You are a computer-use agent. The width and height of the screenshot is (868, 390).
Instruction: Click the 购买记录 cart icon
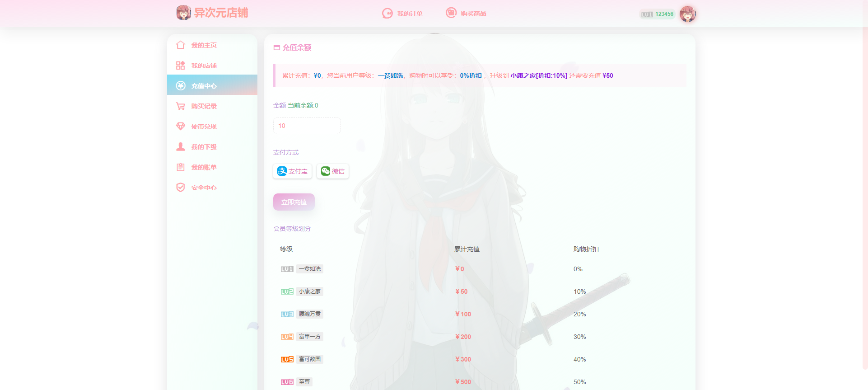point(181,106)
